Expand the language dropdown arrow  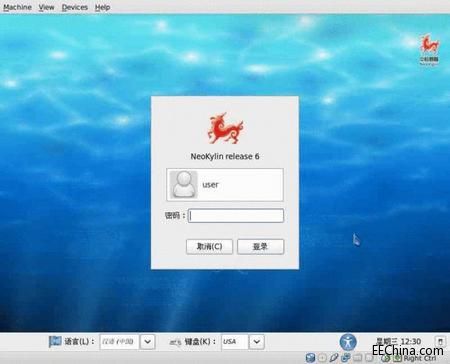click(147, 342)
